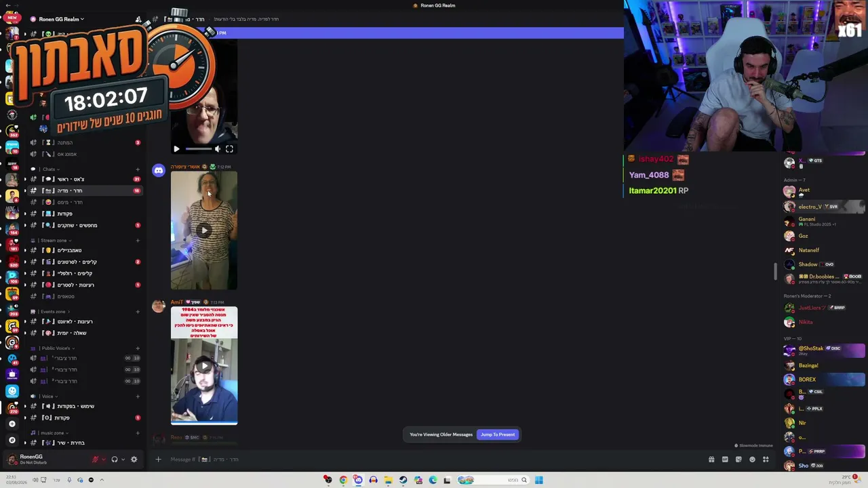
Task: Click the message input field
Action: (x=434, y=460)
